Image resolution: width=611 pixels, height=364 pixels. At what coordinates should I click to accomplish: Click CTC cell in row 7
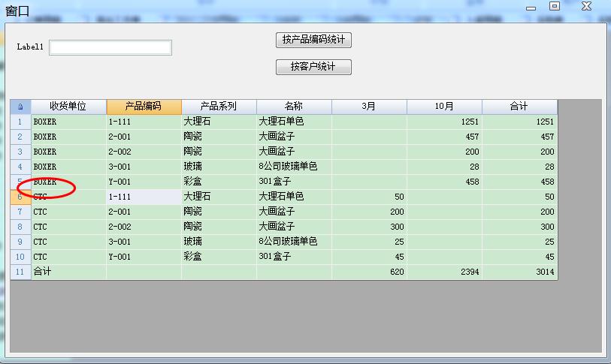(x=68, y=212)
